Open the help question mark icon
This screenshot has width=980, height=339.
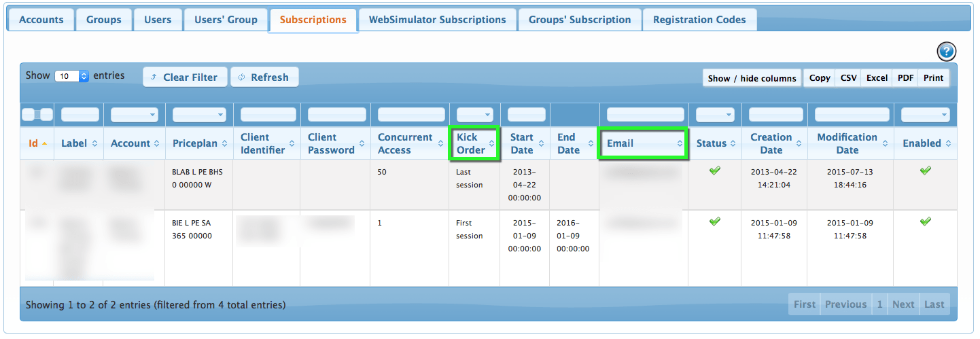(947, 52)
